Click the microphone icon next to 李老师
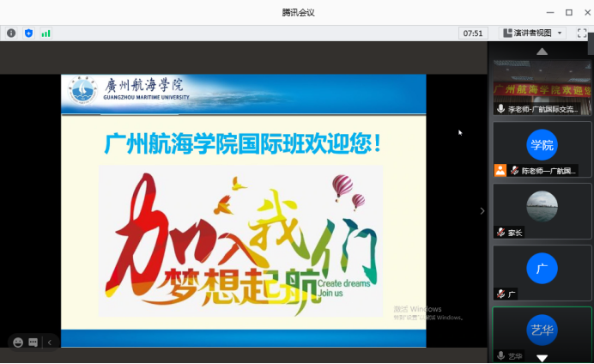This screenshot has width=594, height=364. 500,108
